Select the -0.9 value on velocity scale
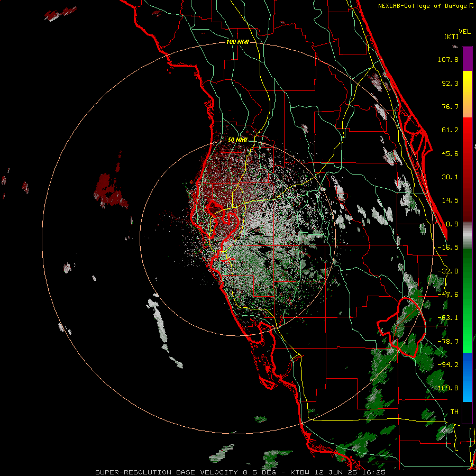The height and width of the screenshot is (476, 476). 450,224
